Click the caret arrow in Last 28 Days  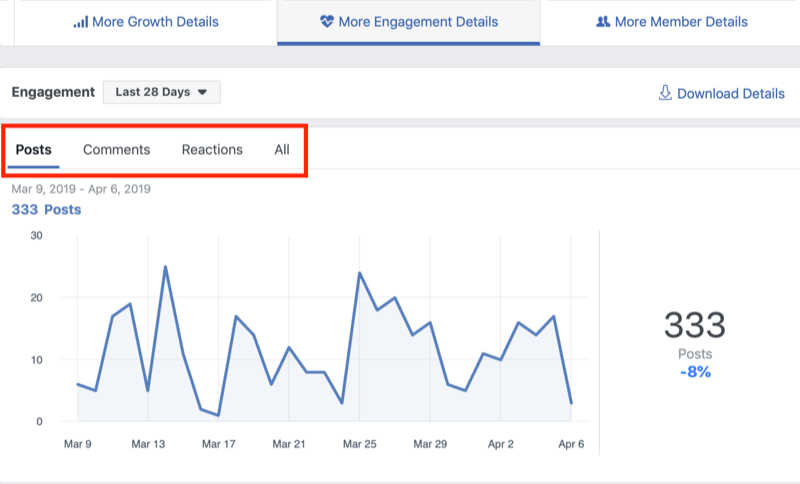pyautogui.click(x=202, y=93)
